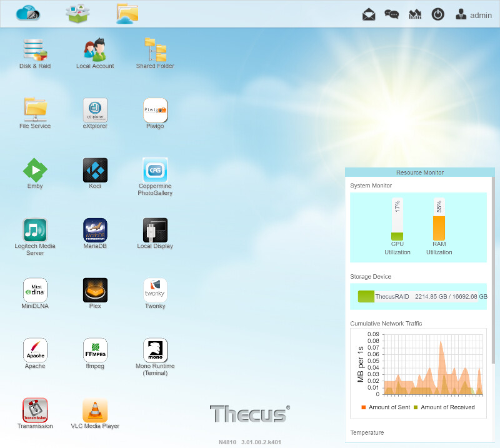Image resolution: width=500 pixels, height=448 pixels.
Task: Open the Shared Folder icon
Action: coord(155,50)
